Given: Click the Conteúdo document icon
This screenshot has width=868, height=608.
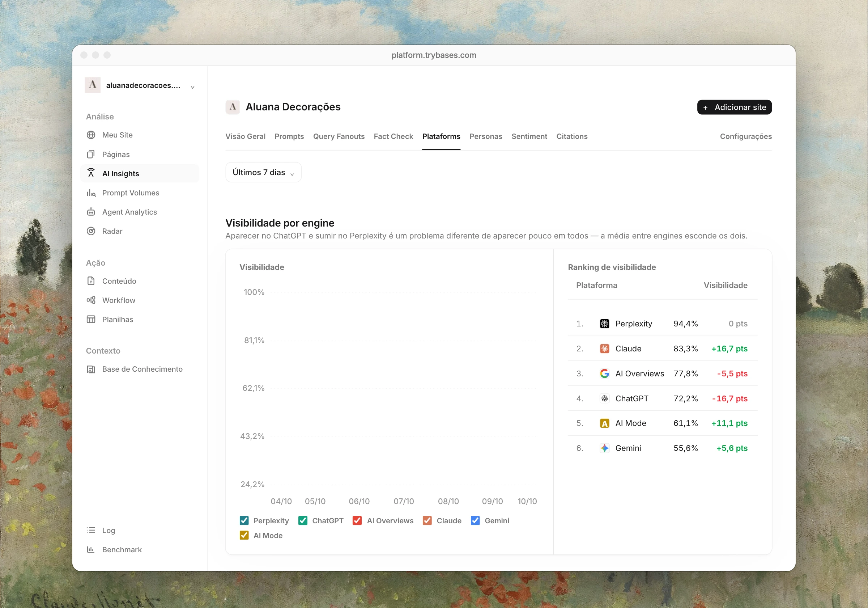Looking at the screenshot, I should click(x=91, y=281).
